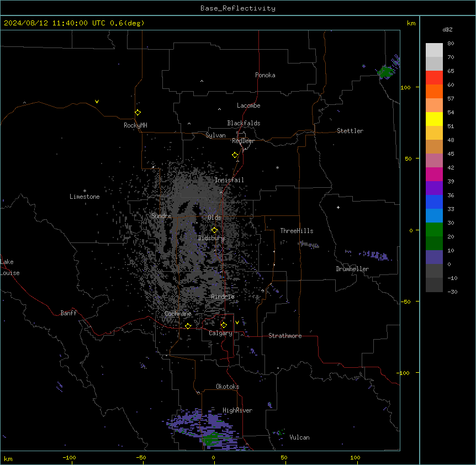This screenshot has width=476, height=465.
Task: Click the white asterisk above Limestone
Action: (x=84, y=191)
